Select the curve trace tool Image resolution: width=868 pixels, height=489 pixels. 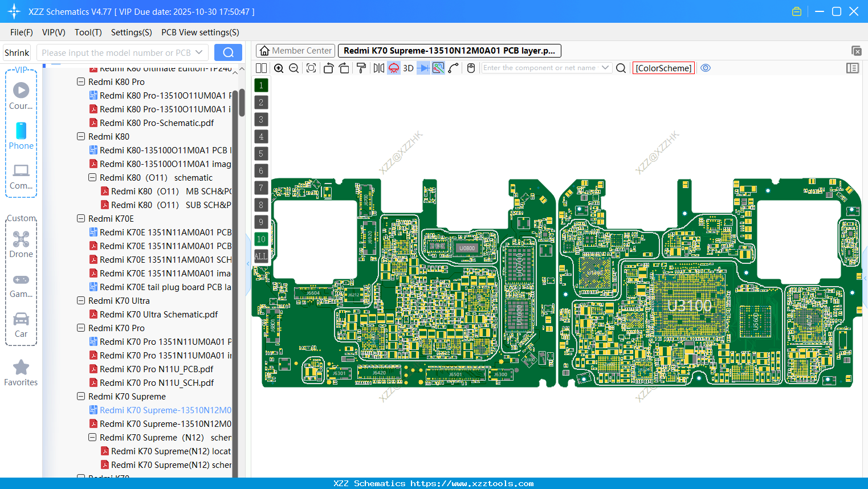click(x=453, y=68)
